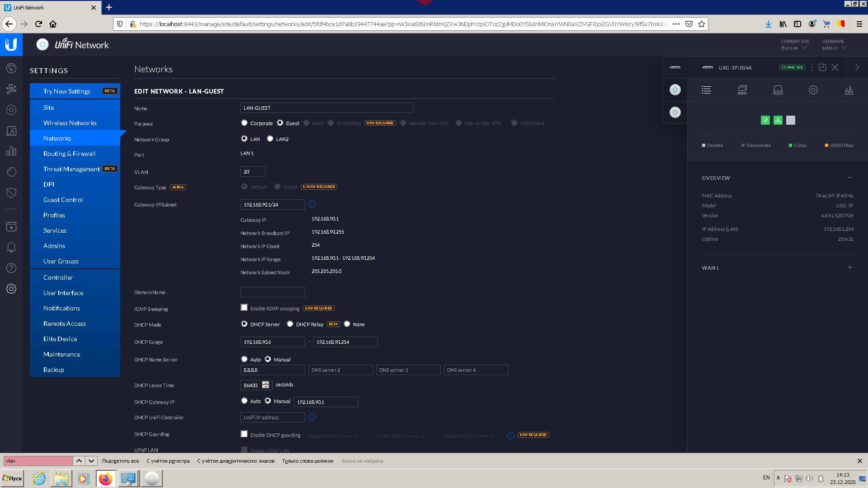This screenshot has width=868, height=488.
Task: Select LAN network group
Action: pos(244,139)
